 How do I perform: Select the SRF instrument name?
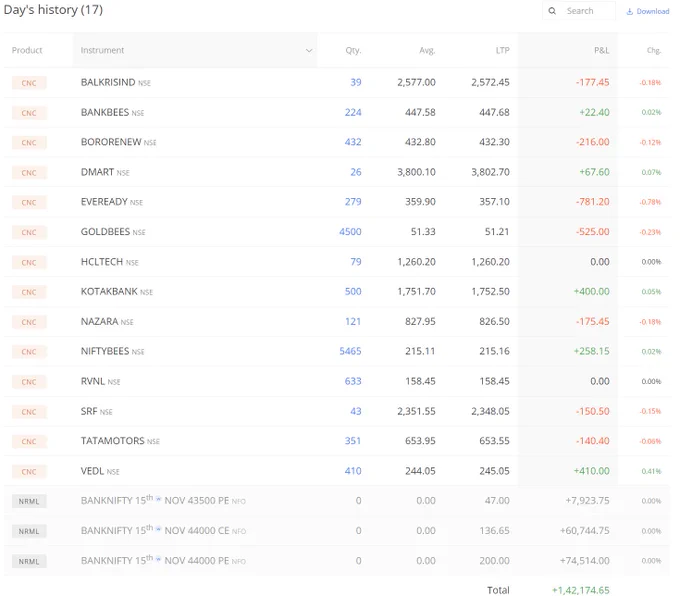pyautogui.click(x=89, y=411)
